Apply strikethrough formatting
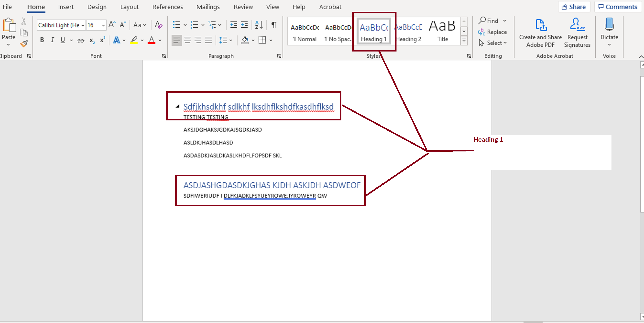644x323 pixels. [80, 40]
